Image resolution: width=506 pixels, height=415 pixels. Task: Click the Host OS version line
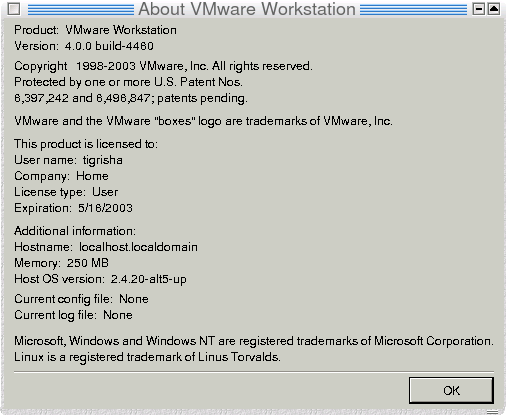point(100,279)
